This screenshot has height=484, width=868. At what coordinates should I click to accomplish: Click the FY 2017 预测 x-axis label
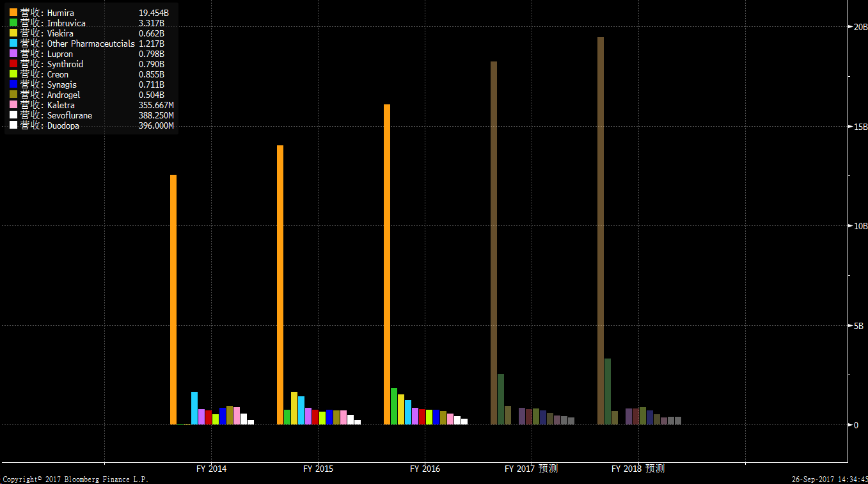coord(531,469)
